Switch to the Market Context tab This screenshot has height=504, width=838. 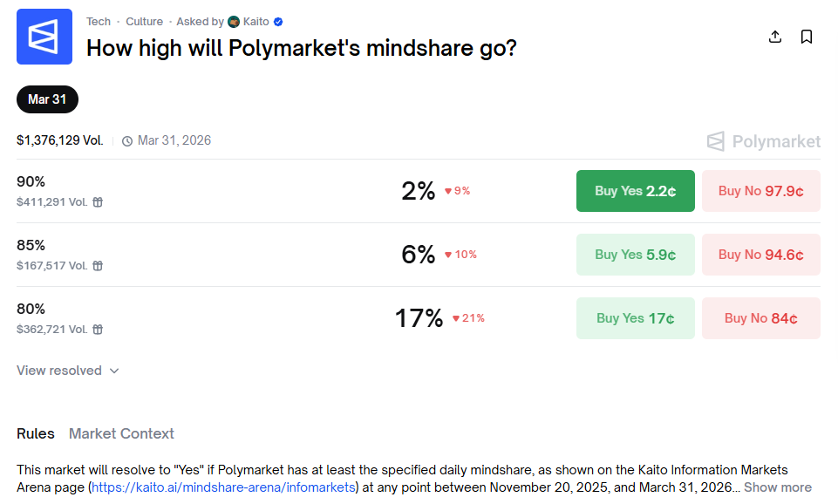click(121, 433)
